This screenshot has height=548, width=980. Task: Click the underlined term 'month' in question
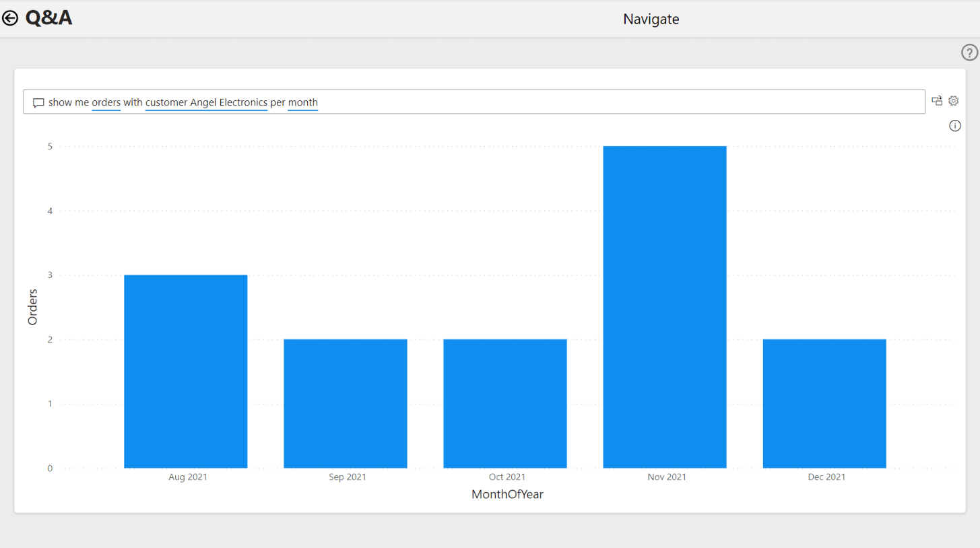pyautogui.click(x=303, y=102)
